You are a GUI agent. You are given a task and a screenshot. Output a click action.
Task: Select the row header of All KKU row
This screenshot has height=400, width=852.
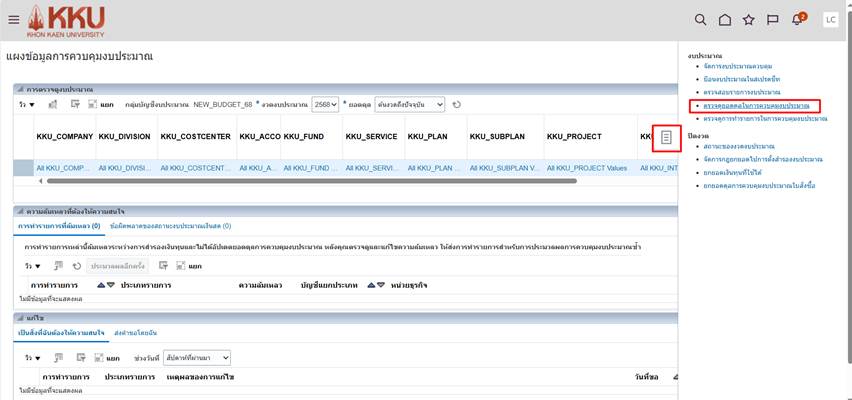tap(23, 168)
